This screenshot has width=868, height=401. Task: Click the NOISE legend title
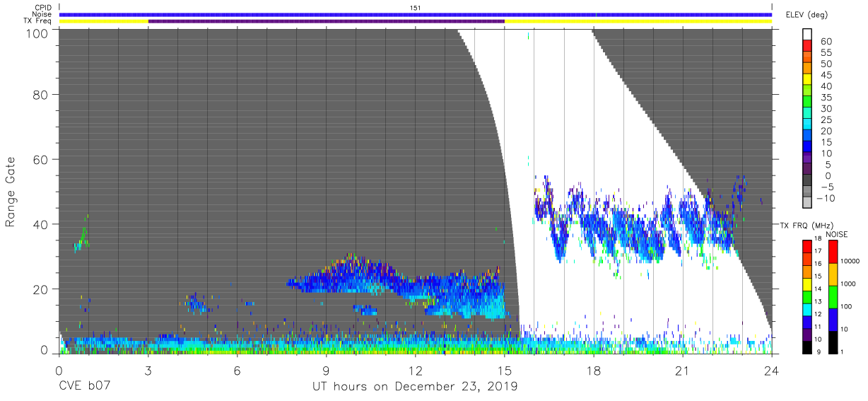835,234
